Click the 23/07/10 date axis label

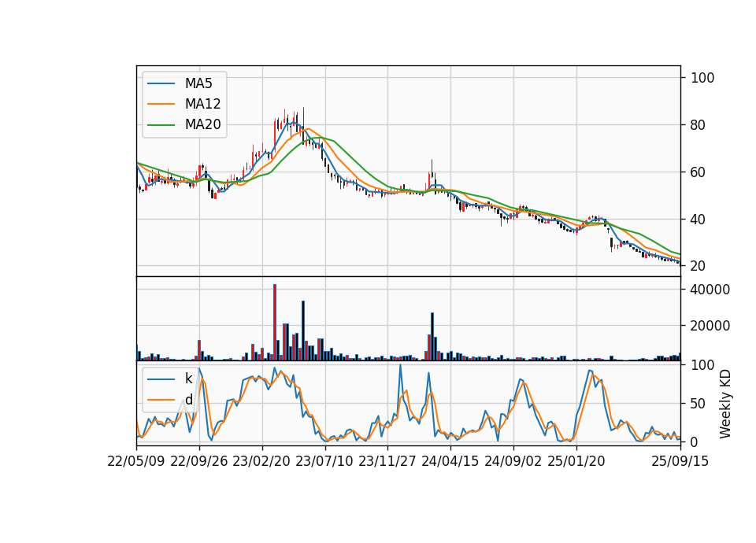[x=324, y=461]
